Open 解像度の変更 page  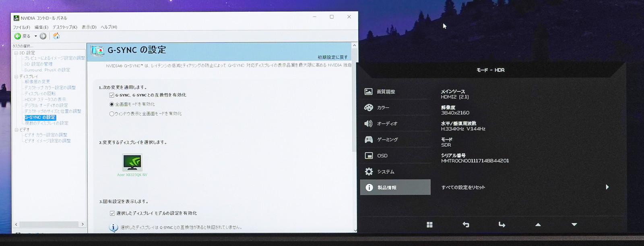37,82
